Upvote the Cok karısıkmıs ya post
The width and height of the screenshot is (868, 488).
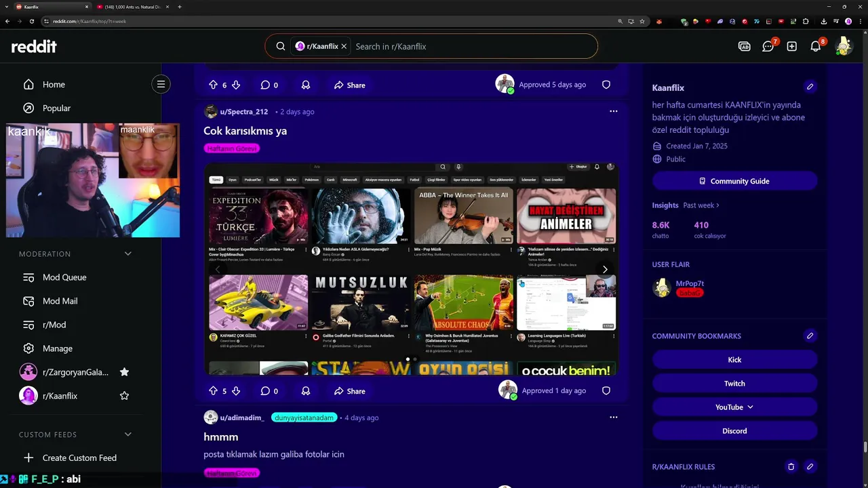pos(213,391)
